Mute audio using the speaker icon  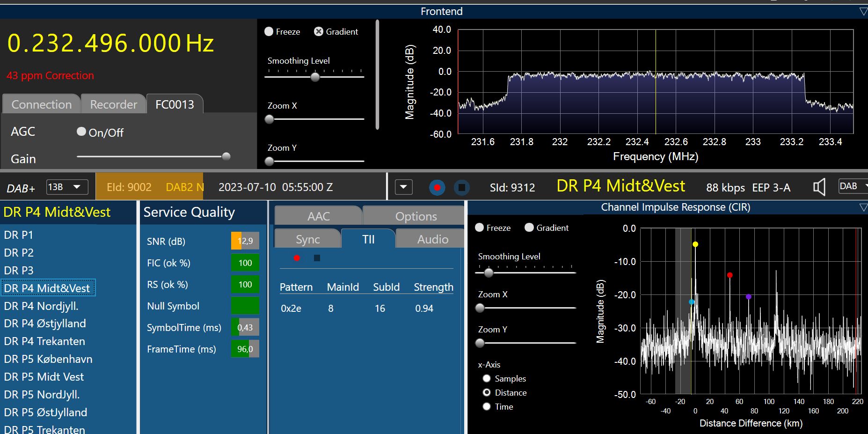[x=819, y=187]
